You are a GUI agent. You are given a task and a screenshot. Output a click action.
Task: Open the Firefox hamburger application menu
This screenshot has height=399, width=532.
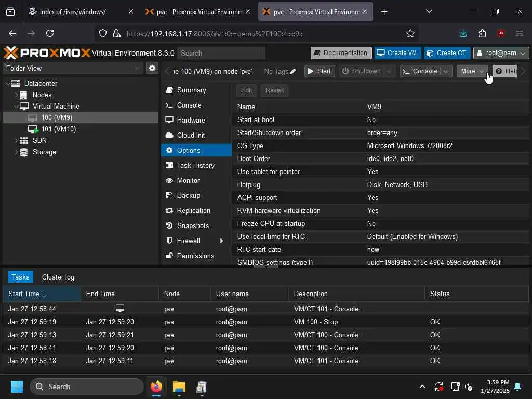519,33
